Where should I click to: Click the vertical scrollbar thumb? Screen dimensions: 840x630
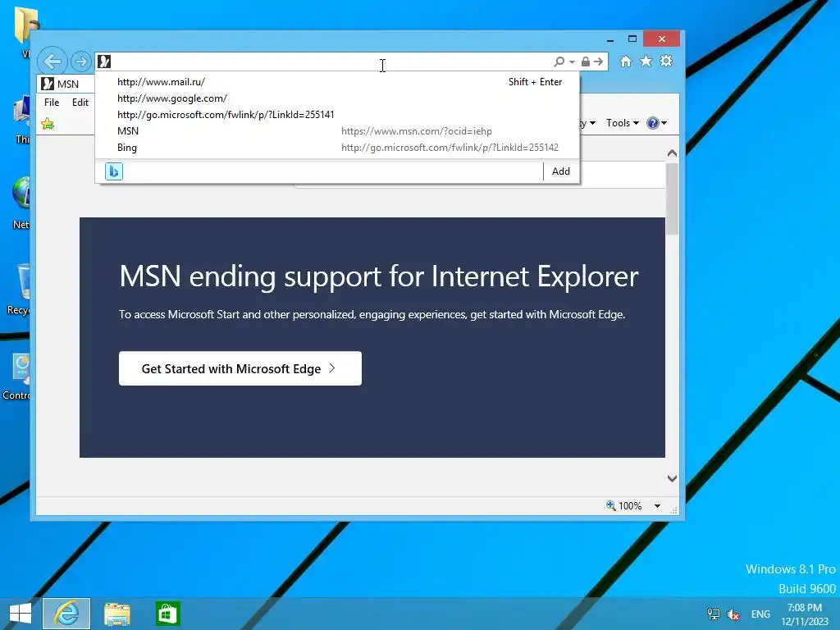[x=673, y=199]
